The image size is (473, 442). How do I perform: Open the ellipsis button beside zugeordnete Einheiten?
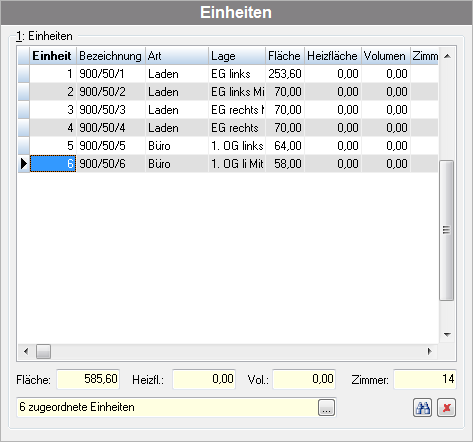point(326,407)
